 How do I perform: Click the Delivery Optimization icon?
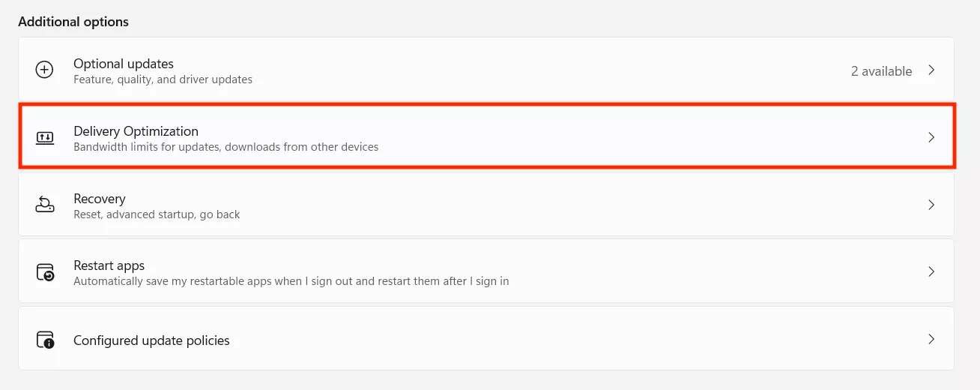coord(45,138)
